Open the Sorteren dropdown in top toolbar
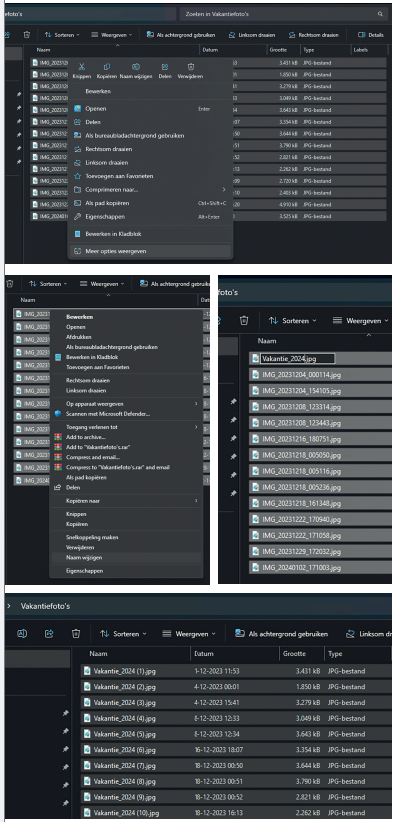This screenshot has width=395, height=822. pyautogui.click(x=62, y=35)
